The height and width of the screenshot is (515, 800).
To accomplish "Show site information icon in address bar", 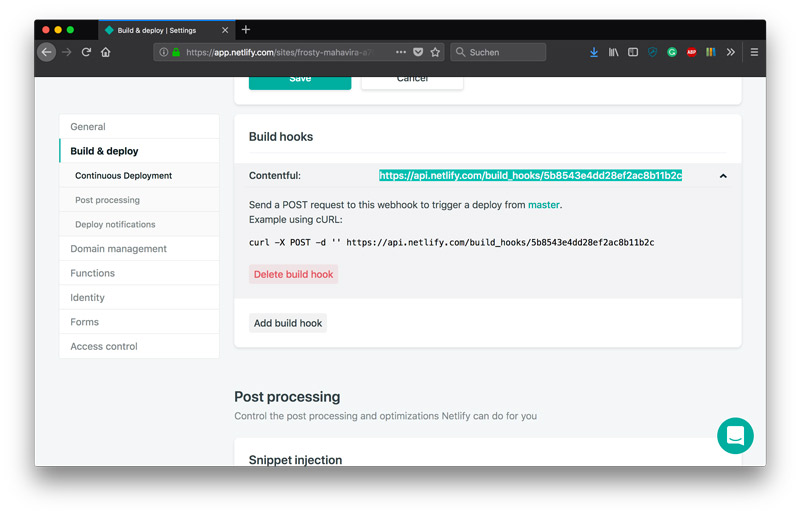I will [x=163, y=52].
